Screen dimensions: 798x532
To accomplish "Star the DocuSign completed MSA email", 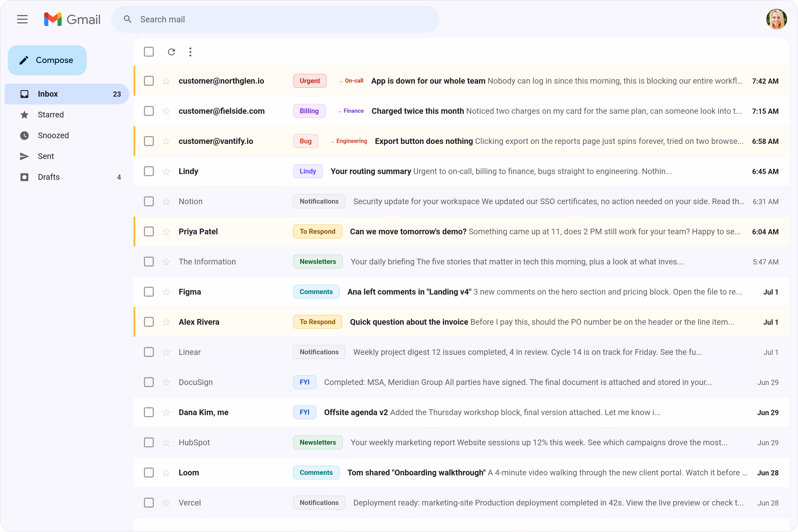I will pos(166,383).
